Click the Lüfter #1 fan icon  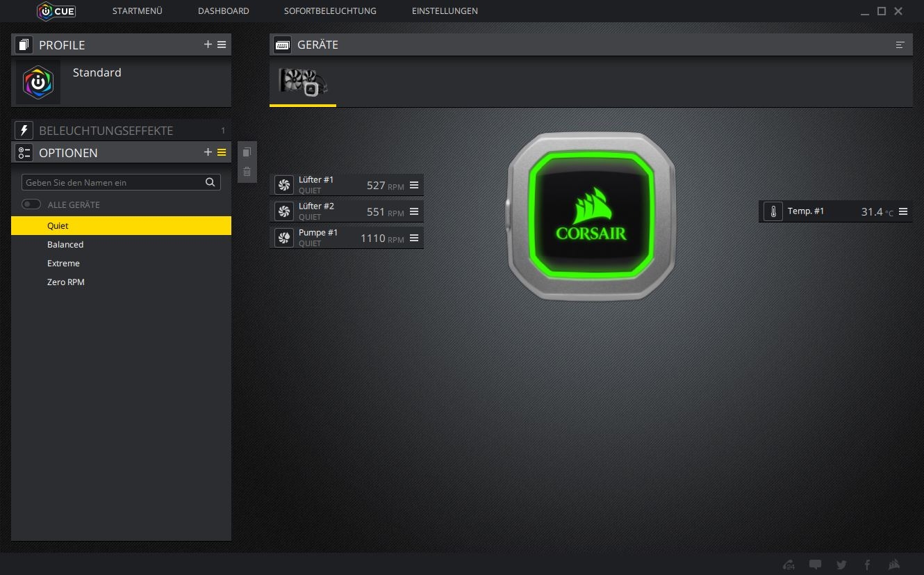coord(283,184)
